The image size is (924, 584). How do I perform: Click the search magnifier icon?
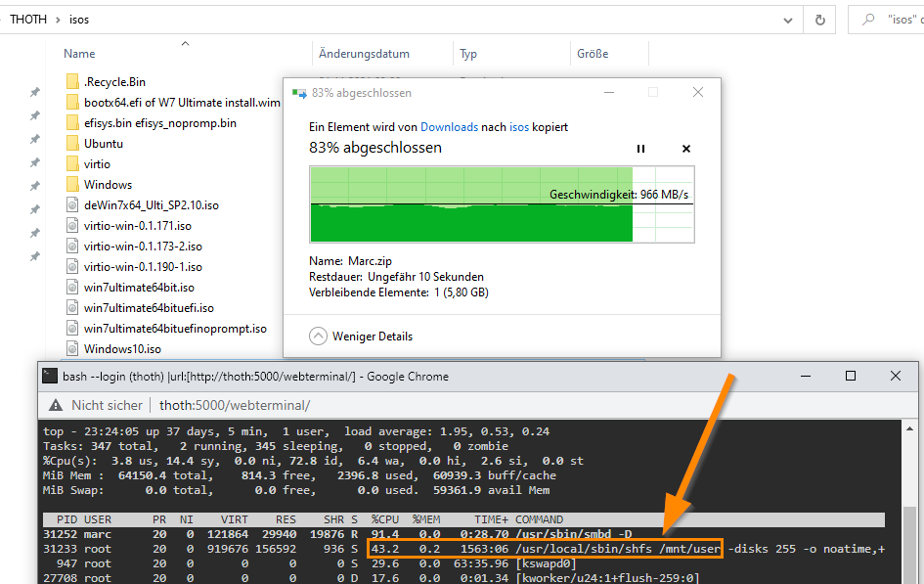click(x=868, y=20)
